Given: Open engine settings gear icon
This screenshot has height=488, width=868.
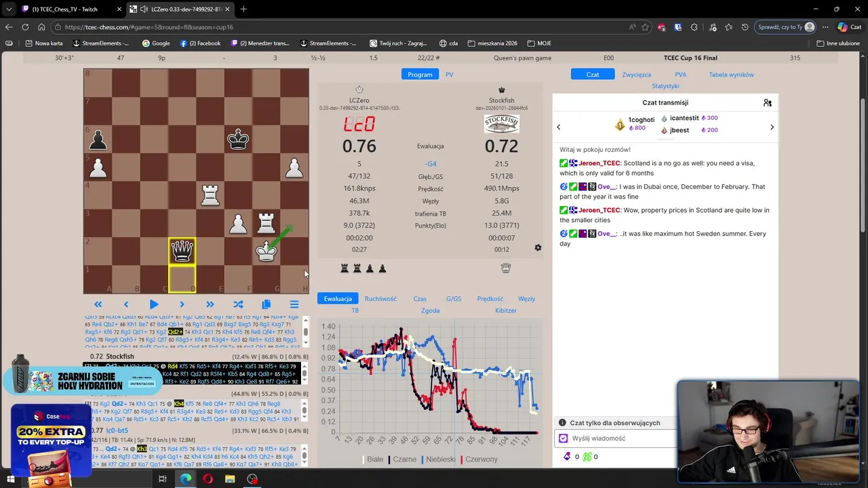Looking at the screenshot, I should click(x=538, y=247).
